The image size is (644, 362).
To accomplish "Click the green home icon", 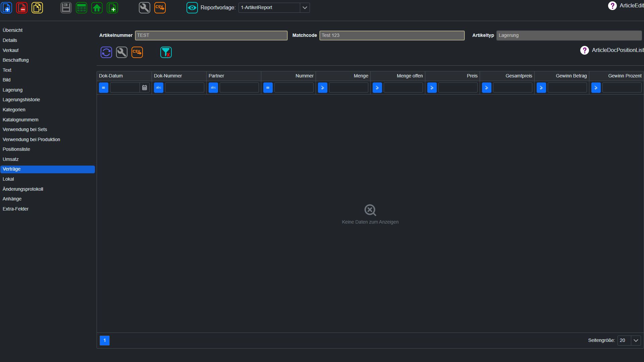I will (97, 7).
